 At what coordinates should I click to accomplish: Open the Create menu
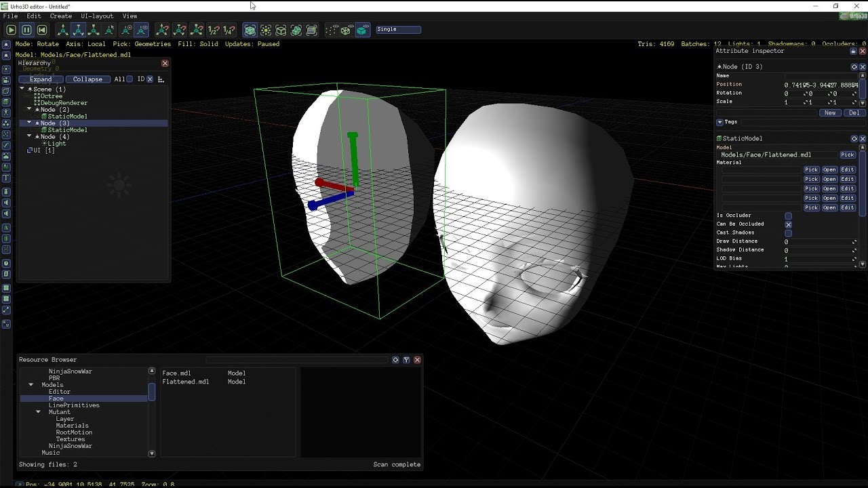[x=61, y=16]
